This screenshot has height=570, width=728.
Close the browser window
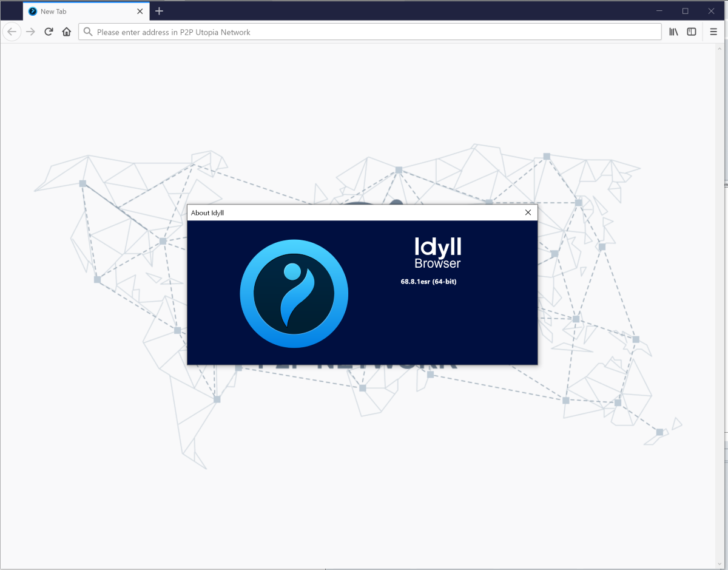(712, 11)
